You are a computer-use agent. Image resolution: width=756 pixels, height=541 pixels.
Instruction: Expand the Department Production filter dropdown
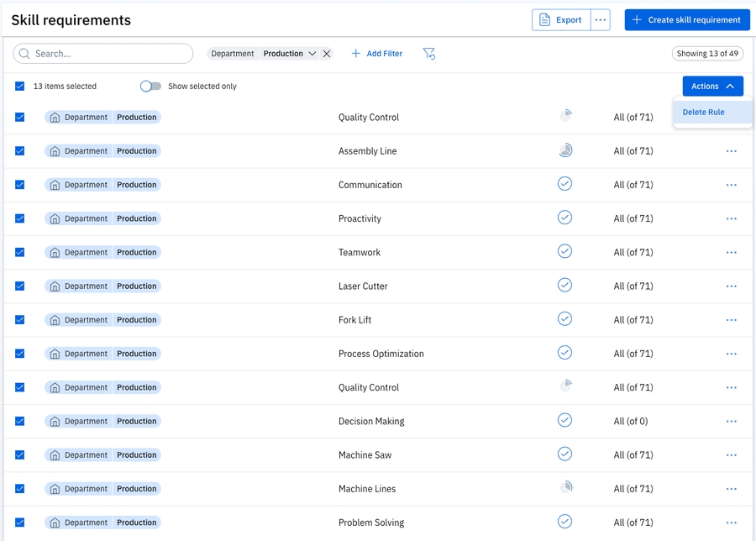point(312,54)
